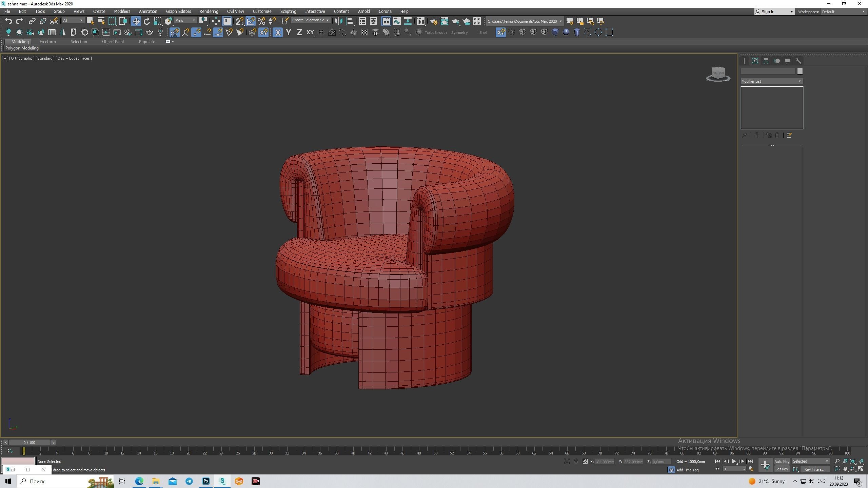
Task: Open the Curve Editor icon
Action: 397,21
